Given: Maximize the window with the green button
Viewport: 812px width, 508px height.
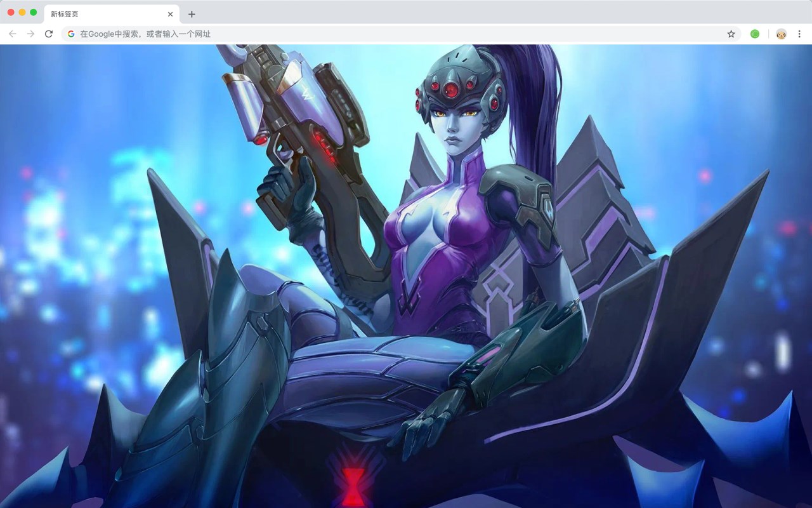Looking at the screenshot, I should point(34,13).
